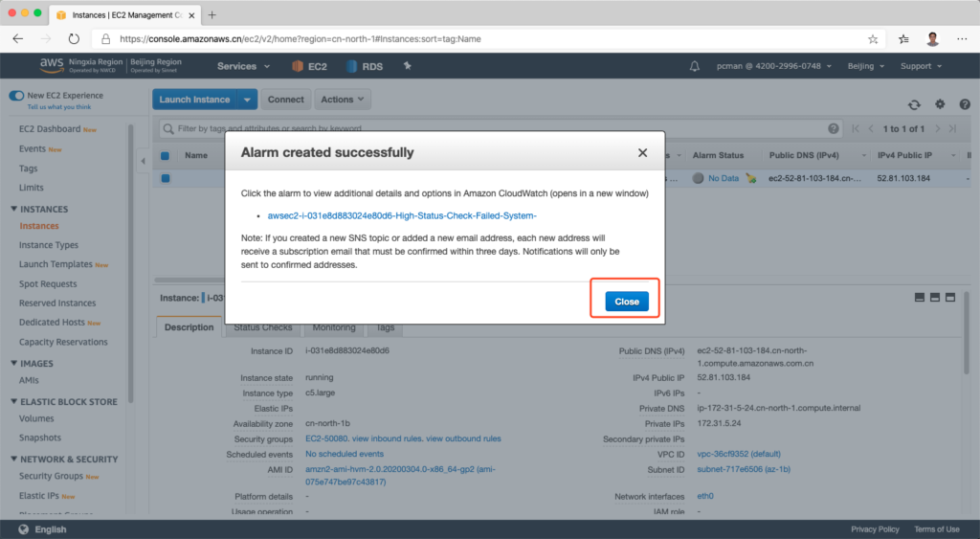Bookmark page with the star icon
This screenshot has height=539, width=980.
pos(873,39)
